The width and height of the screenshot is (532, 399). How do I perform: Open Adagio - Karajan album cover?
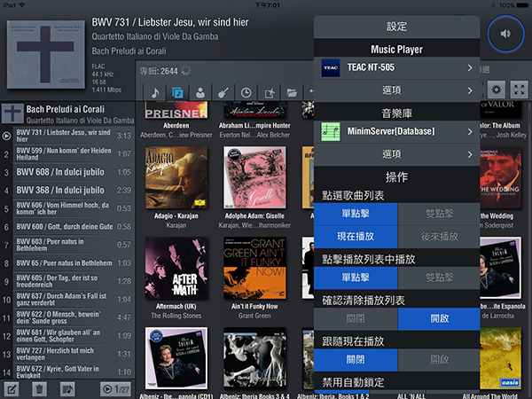(176, 177)
